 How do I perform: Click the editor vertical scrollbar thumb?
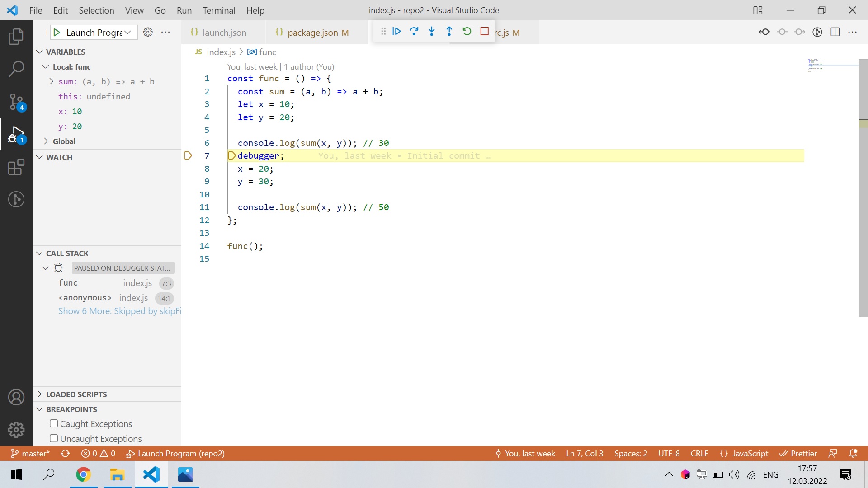coord(863,188)
